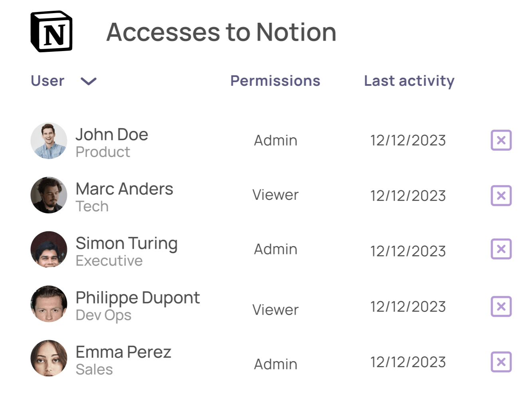Click Philippe Dupont's profile photo

[49, 304]
